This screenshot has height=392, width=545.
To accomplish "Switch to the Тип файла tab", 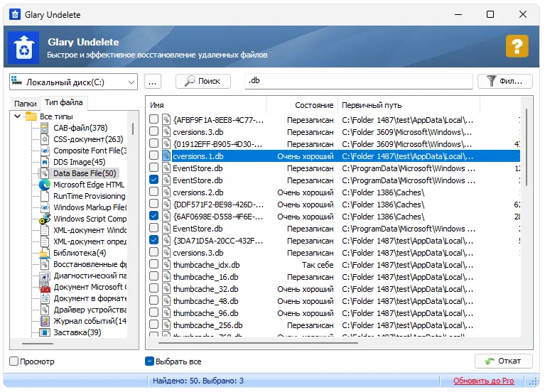I will [64, 102].
